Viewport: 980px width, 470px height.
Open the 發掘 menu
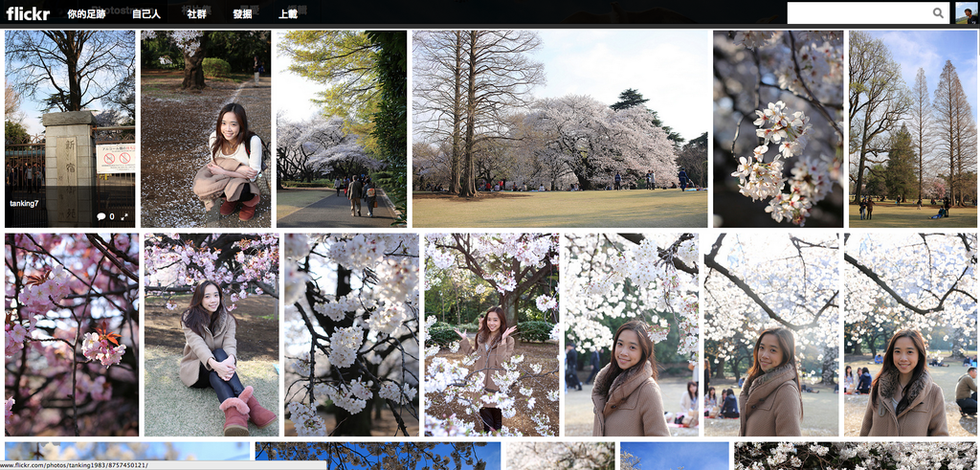242,13
